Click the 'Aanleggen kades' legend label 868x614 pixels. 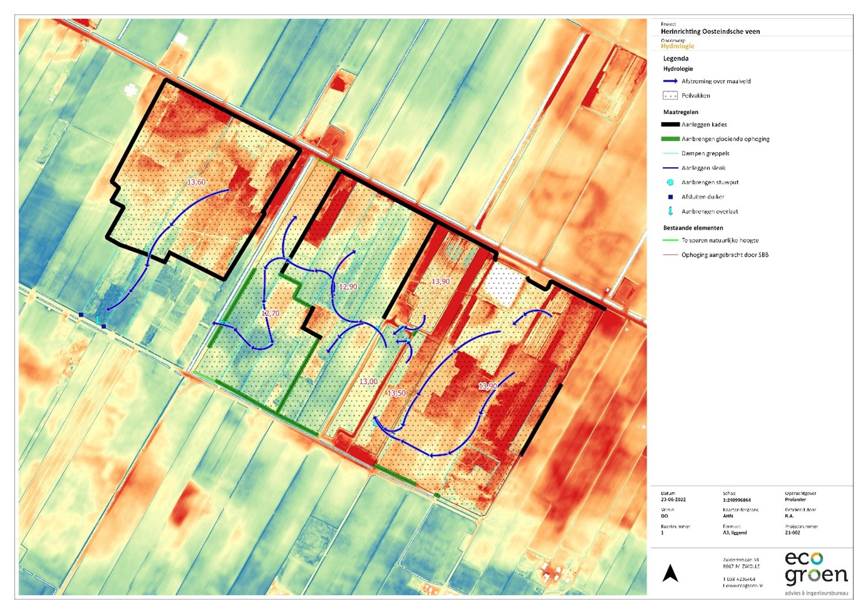click(x=704, y=125)
